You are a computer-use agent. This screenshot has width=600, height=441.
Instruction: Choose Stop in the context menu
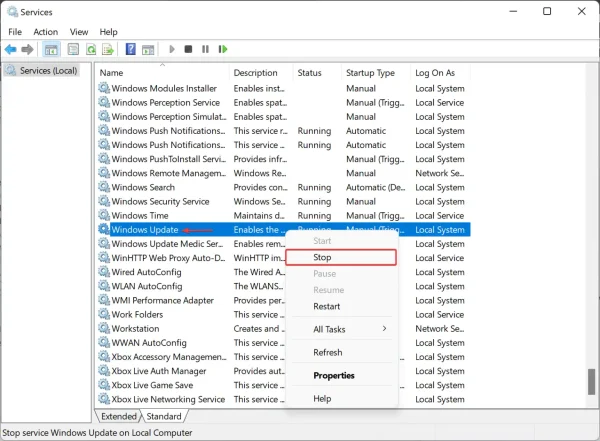(x=341, y=257)
